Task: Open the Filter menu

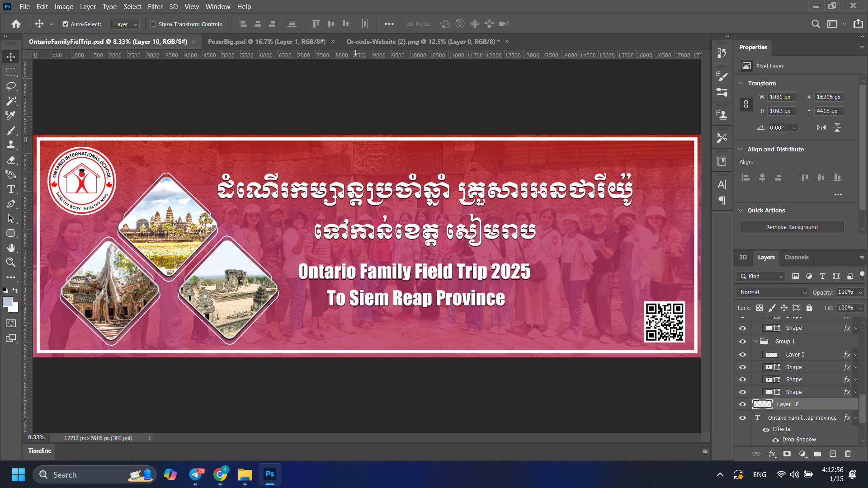Action: 155,6
